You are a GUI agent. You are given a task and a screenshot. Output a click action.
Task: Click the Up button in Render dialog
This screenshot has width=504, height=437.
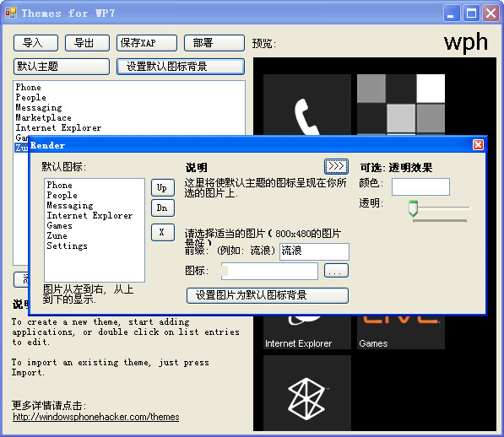(163, 188)
